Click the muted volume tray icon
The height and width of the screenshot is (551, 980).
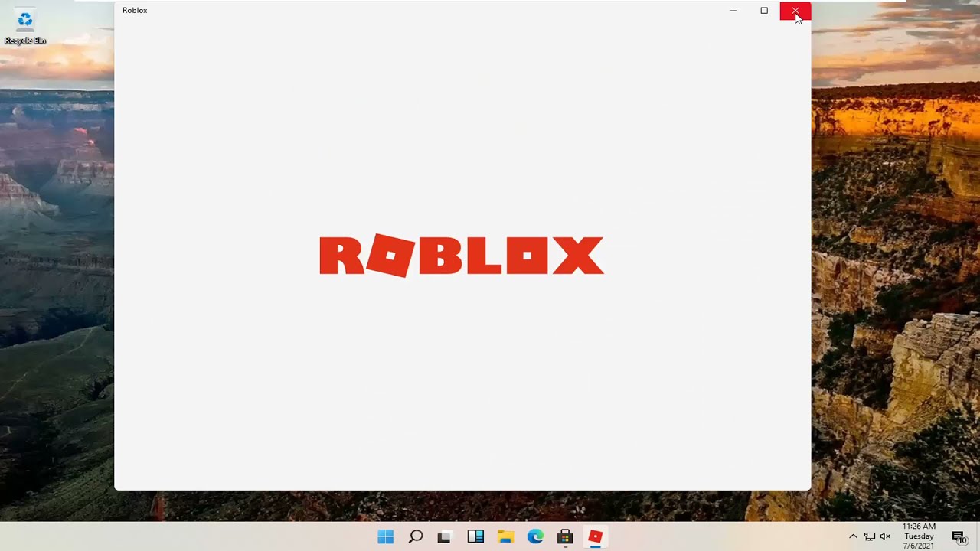point(886,536)
